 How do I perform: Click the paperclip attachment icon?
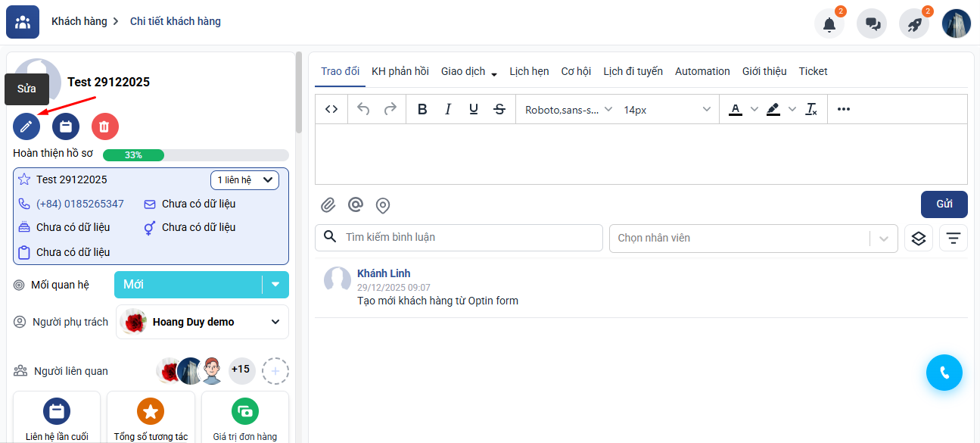coord(328,205)
